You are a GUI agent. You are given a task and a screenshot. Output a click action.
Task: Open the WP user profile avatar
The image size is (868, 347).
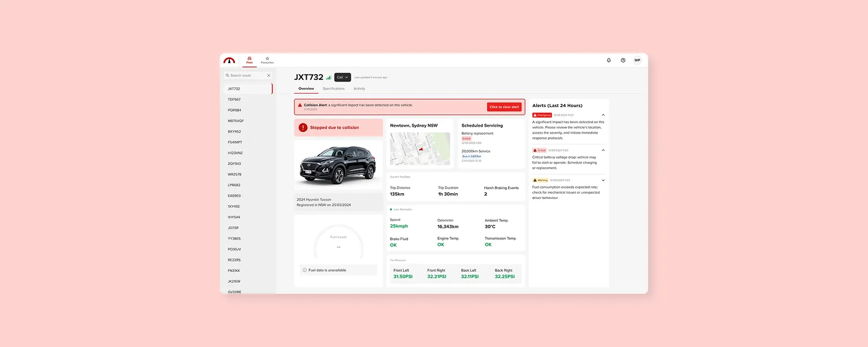637,60
